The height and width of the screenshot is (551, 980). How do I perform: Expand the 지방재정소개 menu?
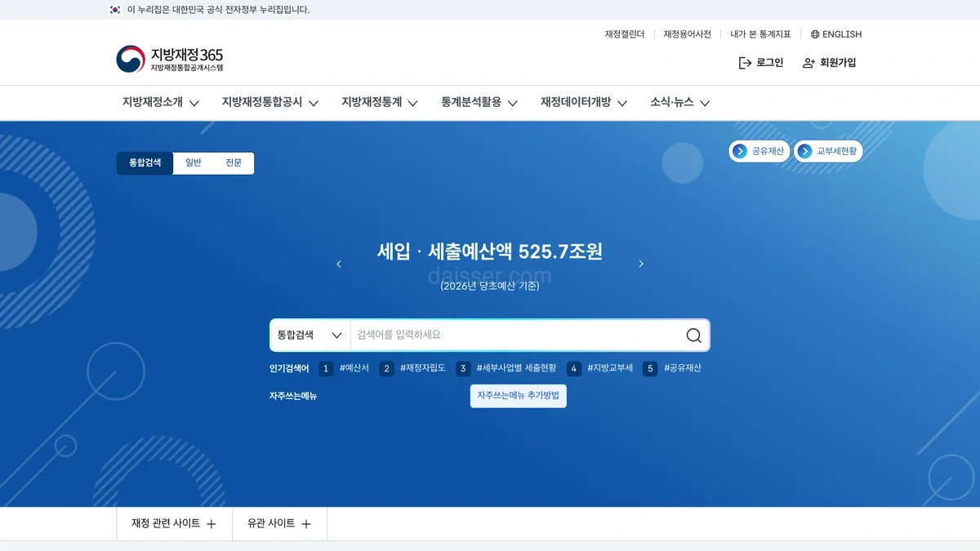pos(161,103)
